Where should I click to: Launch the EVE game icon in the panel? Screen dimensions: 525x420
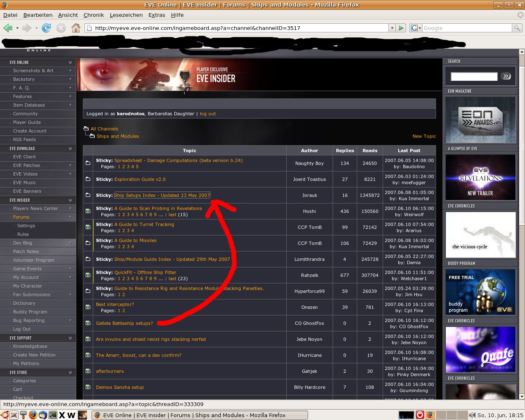(82, 415)
